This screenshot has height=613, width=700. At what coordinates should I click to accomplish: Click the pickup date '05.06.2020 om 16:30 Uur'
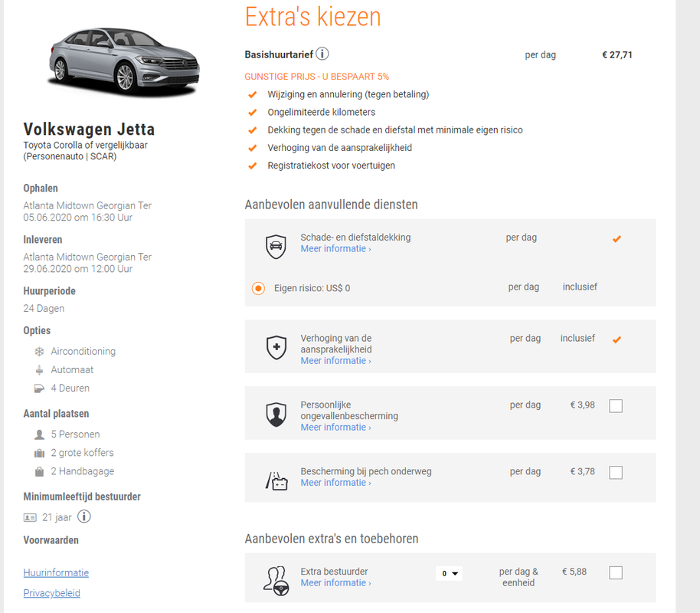(77, 217)
